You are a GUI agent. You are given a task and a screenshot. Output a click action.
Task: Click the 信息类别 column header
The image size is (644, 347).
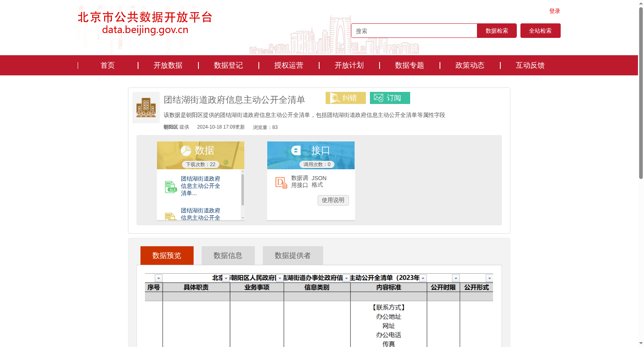click(317, 287)
